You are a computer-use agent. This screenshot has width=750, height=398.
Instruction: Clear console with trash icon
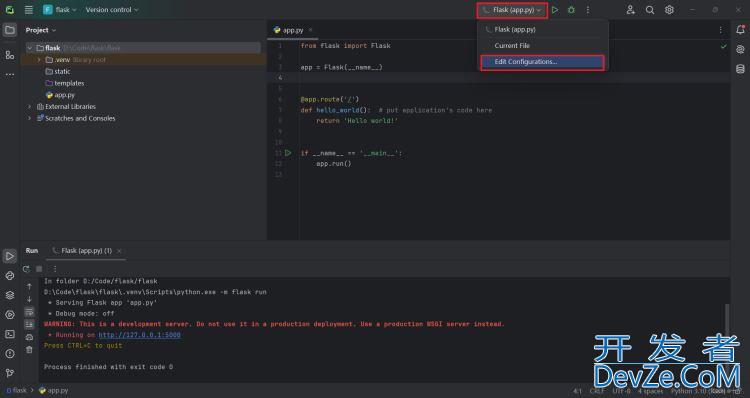[29, 350]
